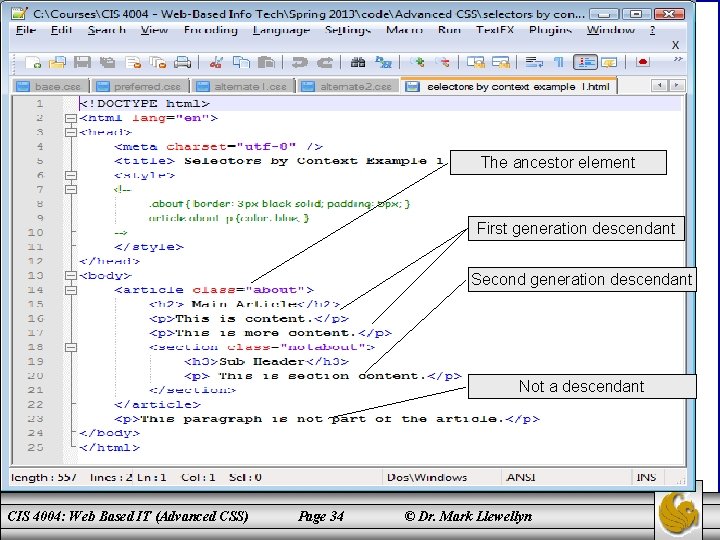Click the Open file toolbar icon
This screenshot has height=540, width=720.
[x=56, y=62]
